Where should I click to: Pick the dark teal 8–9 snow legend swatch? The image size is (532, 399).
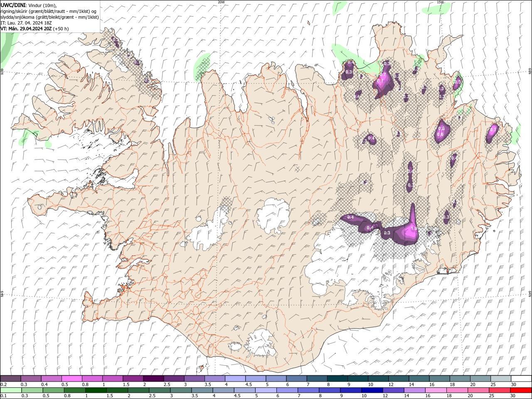pyautogui.click(x=337, y=379)
